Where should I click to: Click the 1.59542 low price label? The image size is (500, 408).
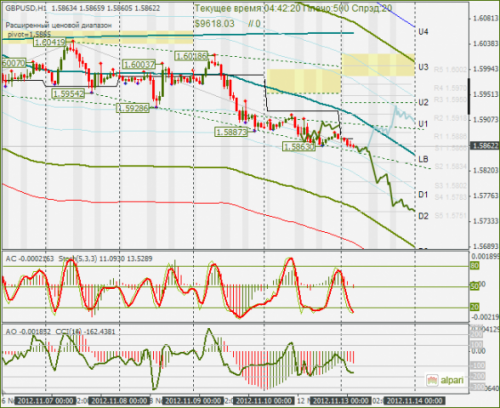pyautogui.click(x=68, y=94)
